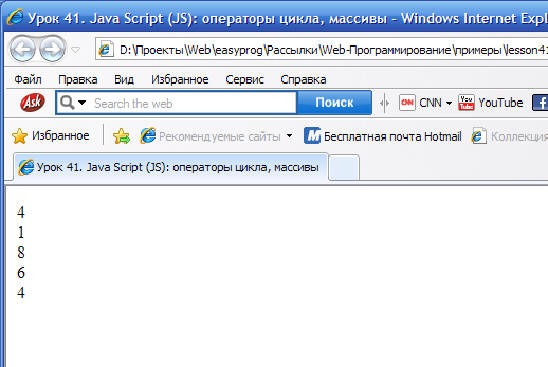Select the Урок 41 browser tab

pyautogui.click(x=171, y=167)
